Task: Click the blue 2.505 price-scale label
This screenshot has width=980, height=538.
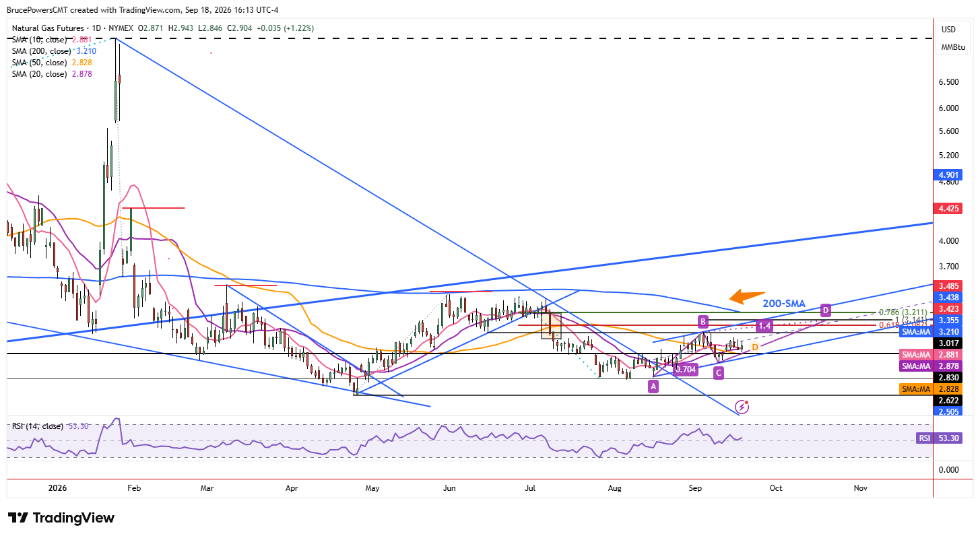Action: coord(948,412)
